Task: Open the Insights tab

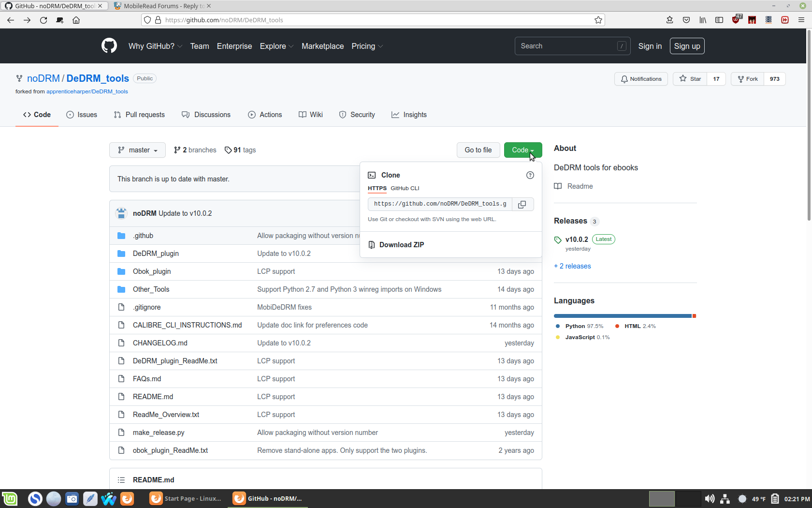Action: [409, 115]
